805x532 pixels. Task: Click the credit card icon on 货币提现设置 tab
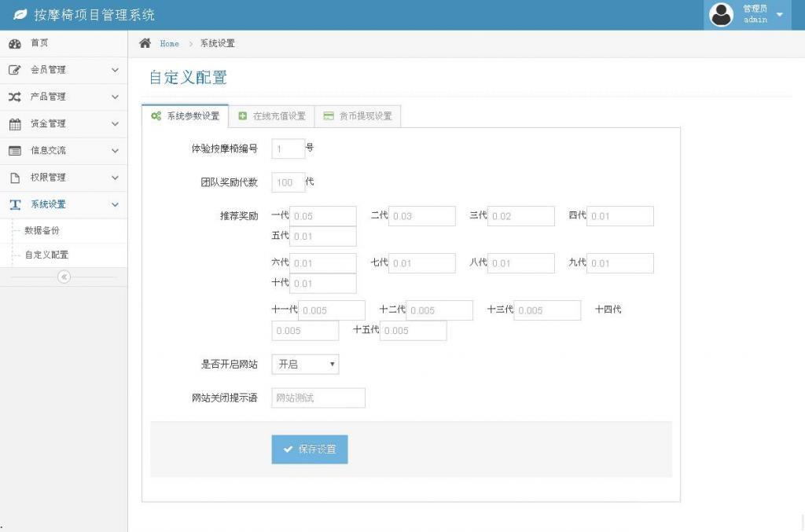click(x=329, y=116)
